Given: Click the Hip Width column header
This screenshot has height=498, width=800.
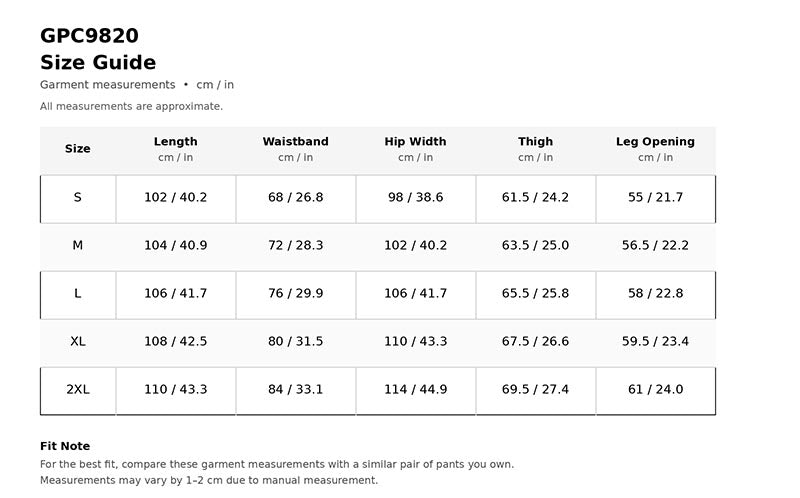Looking at the screenshot, I should pos(415,149).
